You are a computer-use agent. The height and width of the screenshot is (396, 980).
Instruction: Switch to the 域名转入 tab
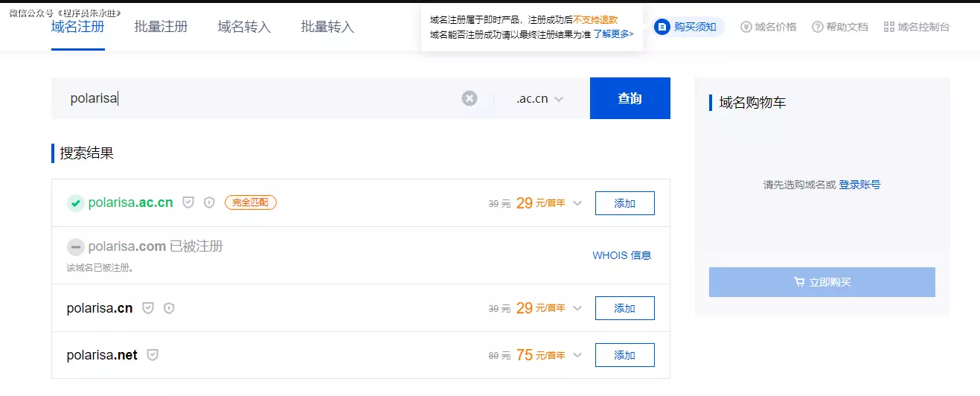click(x=244, y=27)
